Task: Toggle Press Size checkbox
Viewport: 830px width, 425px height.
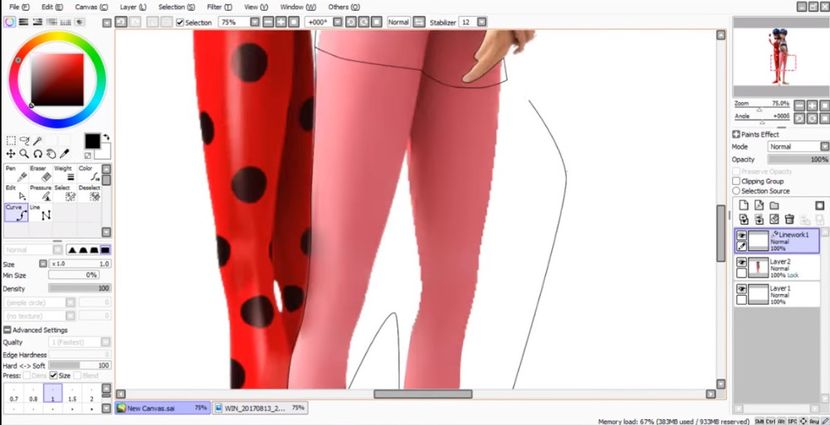Action: click(53, 375)
